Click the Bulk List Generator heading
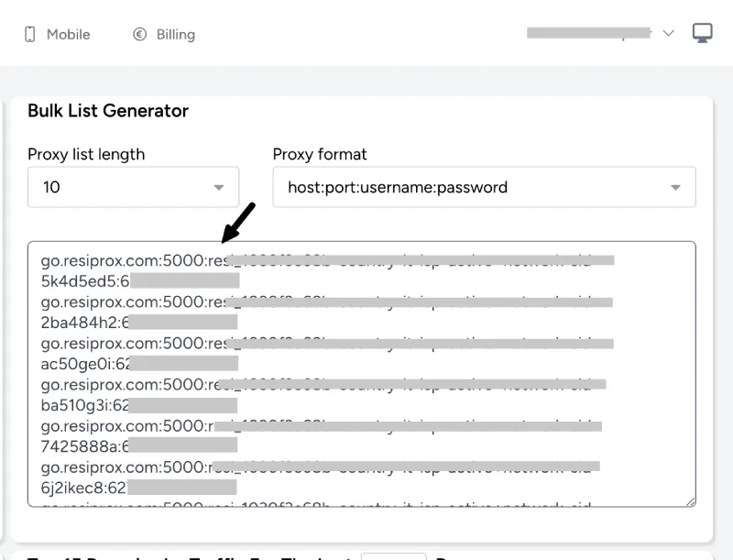Screen dimensions: 733x560 [108, 111]
